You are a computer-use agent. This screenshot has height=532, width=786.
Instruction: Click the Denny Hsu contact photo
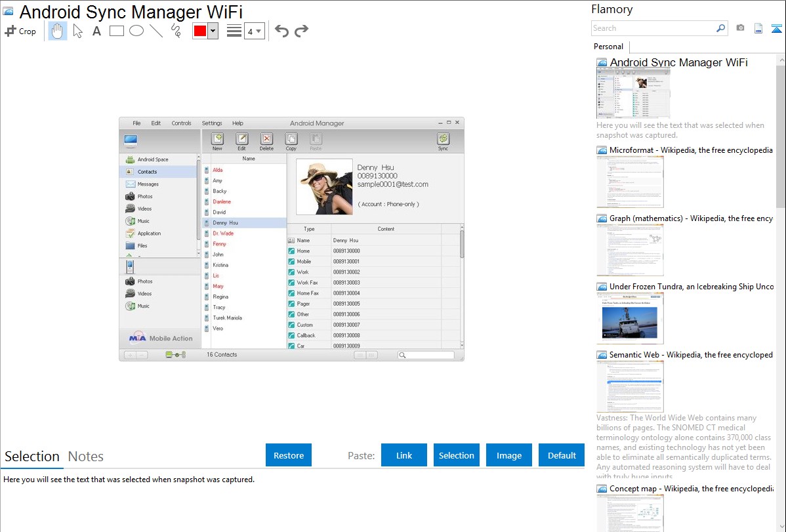click(x=324, y=187)
